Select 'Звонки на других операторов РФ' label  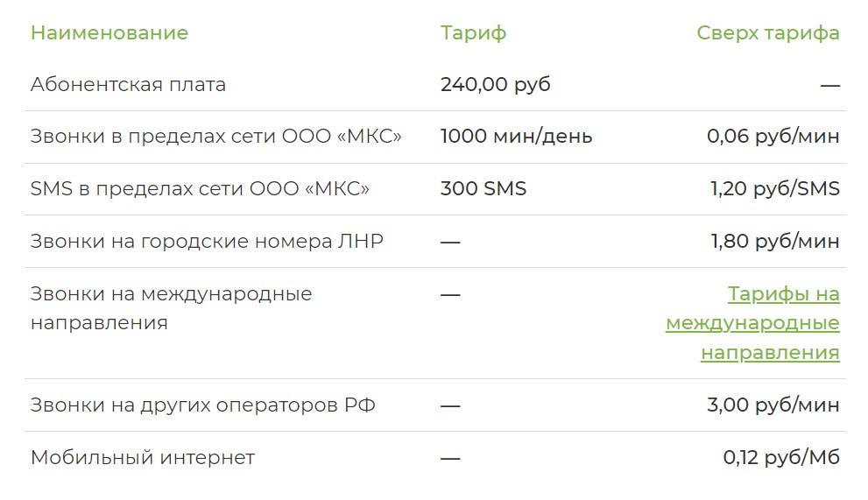point(202,405)
